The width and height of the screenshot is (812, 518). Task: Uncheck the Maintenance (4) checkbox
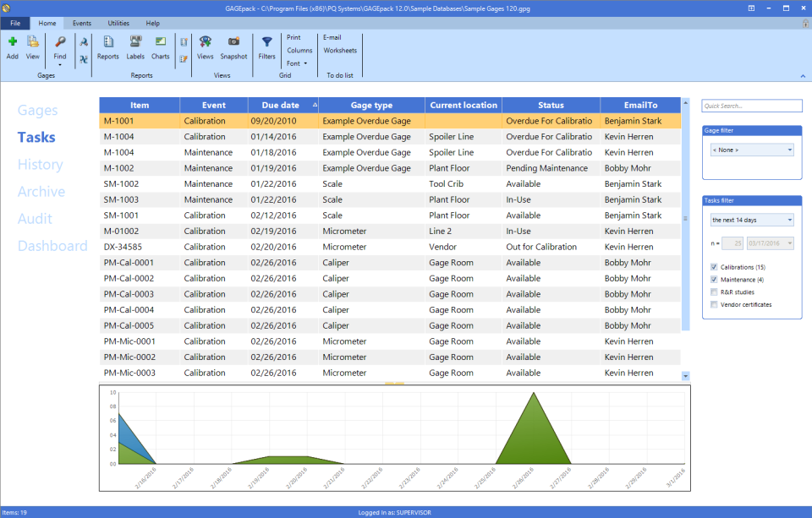tap(714, 280)
